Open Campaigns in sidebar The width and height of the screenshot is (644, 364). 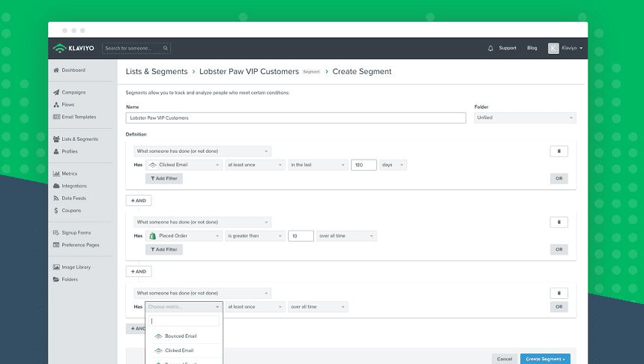[x=74, y=92]
